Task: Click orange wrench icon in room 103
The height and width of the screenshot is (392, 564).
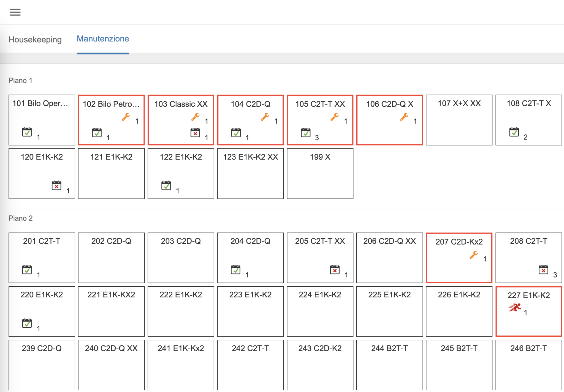Action: pyautogui.click(x=196, y=117)
